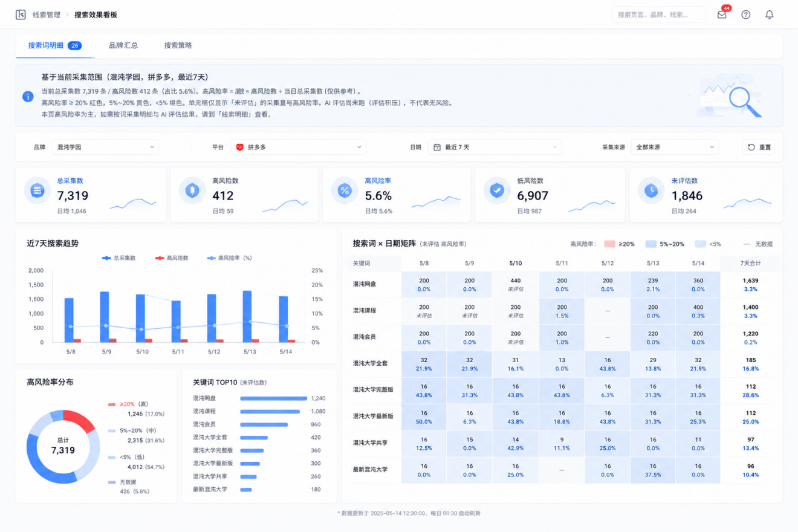
Task: Select the 混沌大学最新版 row keyword in matrix
Action: pos(373,417)
